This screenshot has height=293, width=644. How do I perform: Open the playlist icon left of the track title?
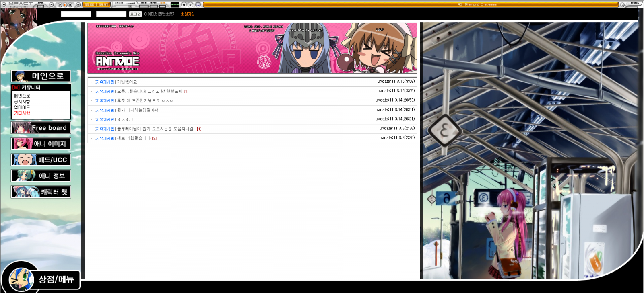coord(198,5)
